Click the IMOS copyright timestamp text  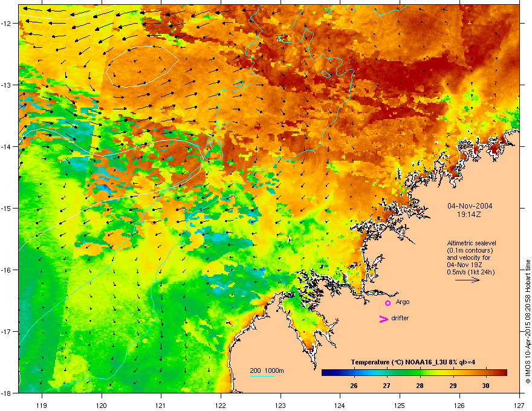click(528, 322)
